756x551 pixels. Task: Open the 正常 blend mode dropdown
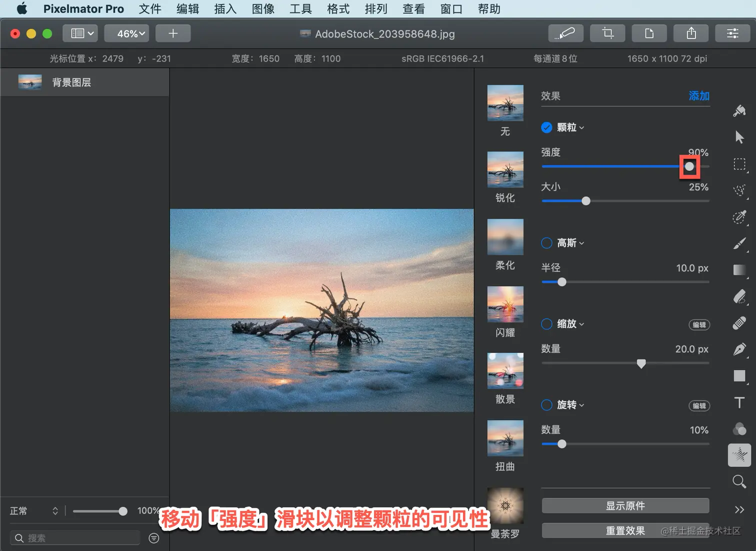[x=34, y=511]
